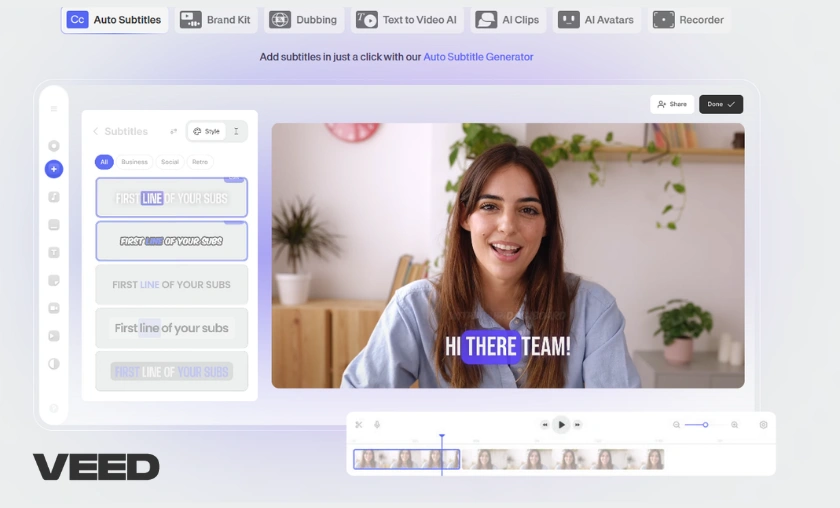Open the half-circle filters tool
The height and width of the screenshot is (508, 840).
pyautogui.click(x=54, y=364)
